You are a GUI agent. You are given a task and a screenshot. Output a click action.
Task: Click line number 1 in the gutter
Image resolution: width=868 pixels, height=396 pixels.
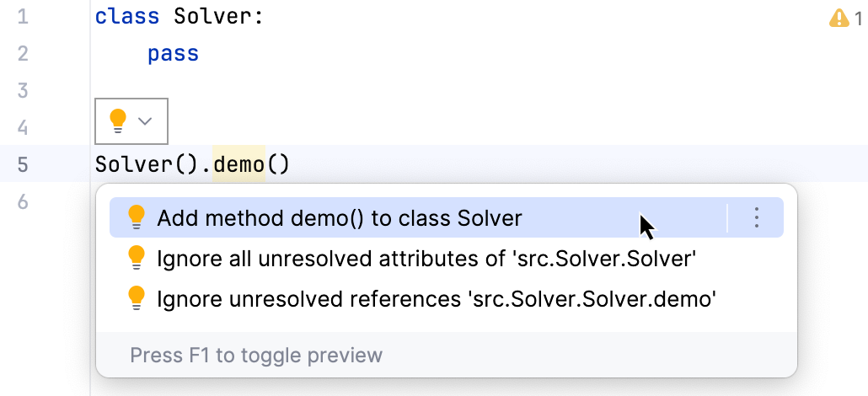(23, 17)
